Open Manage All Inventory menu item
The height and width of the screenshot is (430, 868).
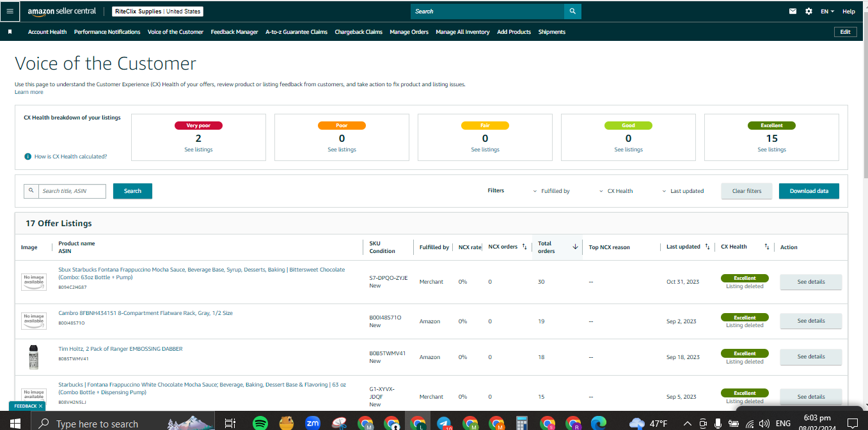pyautogui.click(x=463, y=32)
